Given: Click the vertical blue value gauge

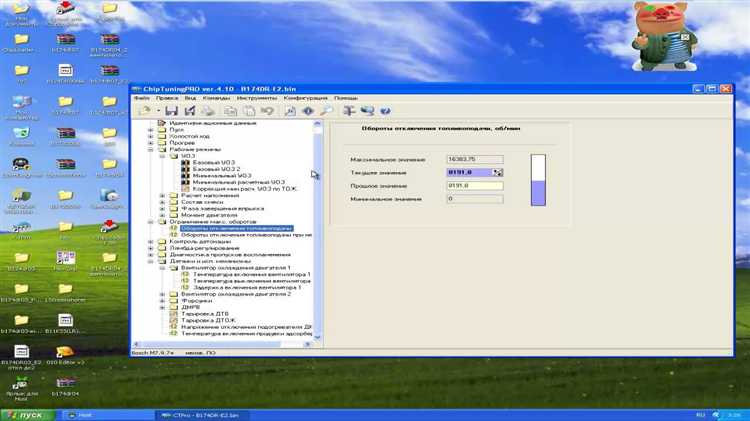Looking at the screenshot, I should pyautogui.click(x=538, y=180).
